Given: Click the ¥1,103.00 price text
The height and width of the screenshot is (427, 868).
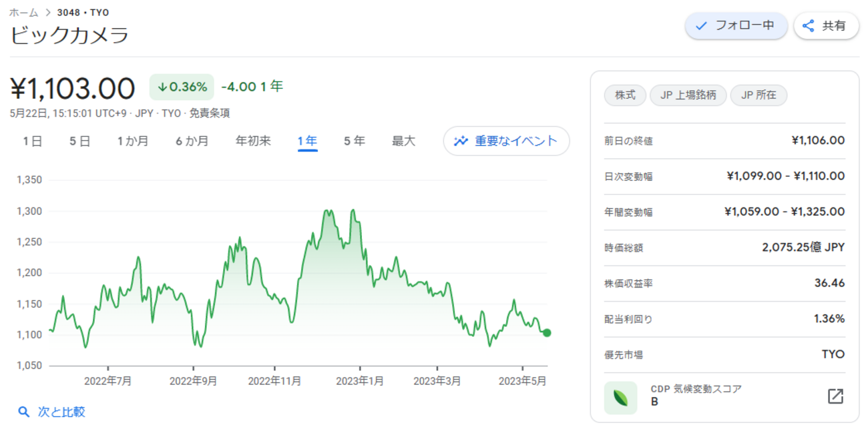Looking at the screenshot, I should point(73,88).
